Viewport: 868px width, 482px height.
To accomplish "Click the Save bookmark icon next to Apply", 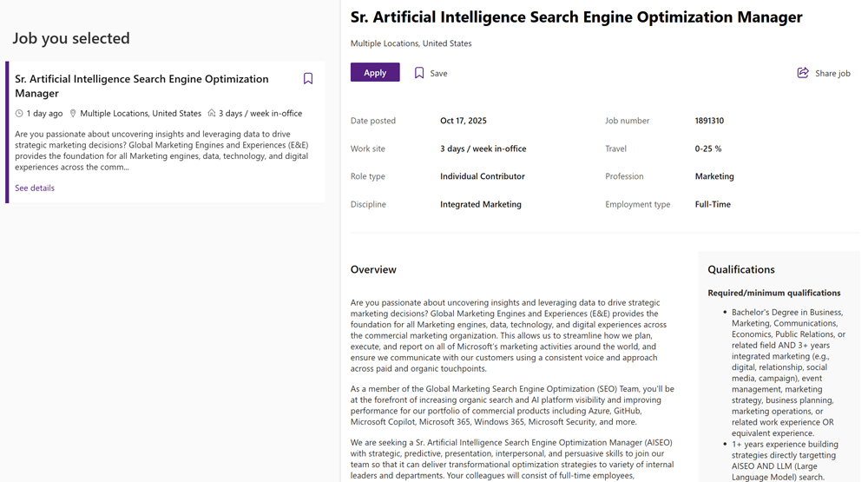I will coord(419,73).
